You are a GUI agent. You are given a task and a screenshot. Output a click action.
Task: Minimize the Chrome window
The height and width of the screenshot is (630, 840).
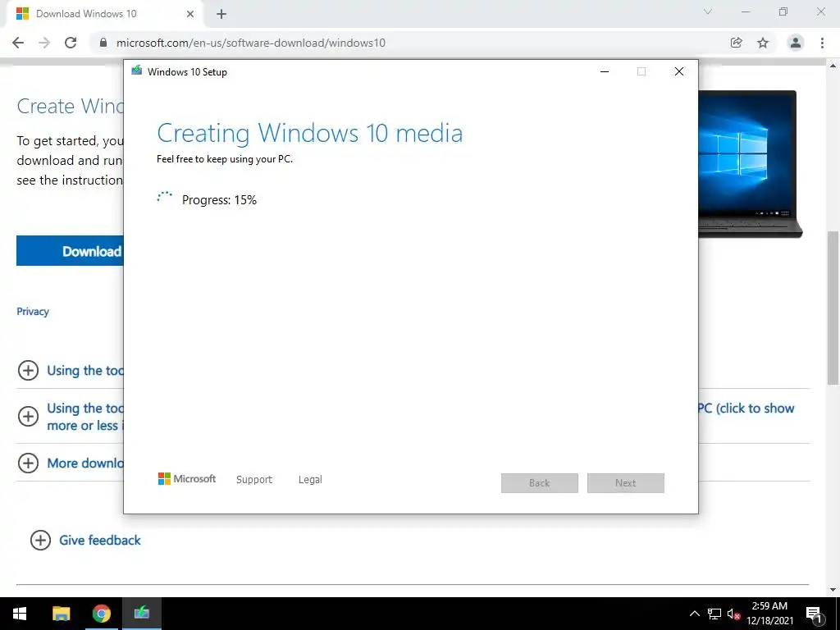click(x=746, y=11)
